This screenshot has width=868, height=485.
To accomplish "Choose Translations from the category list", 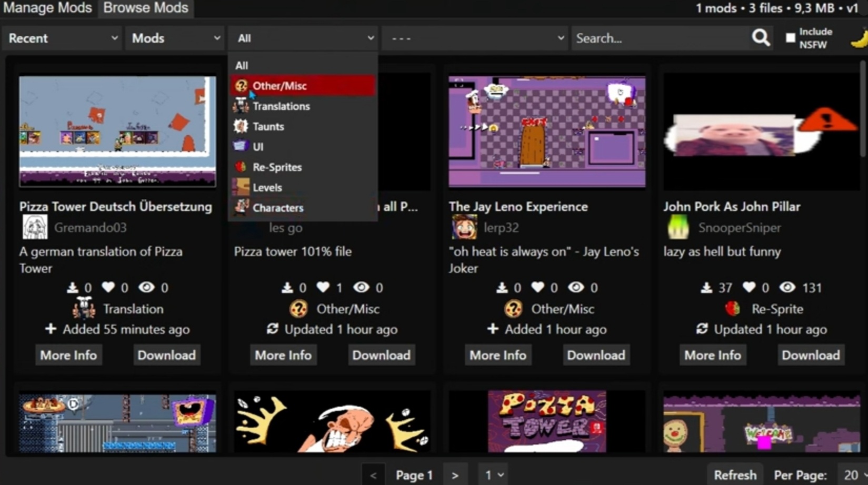I will 303,106.
